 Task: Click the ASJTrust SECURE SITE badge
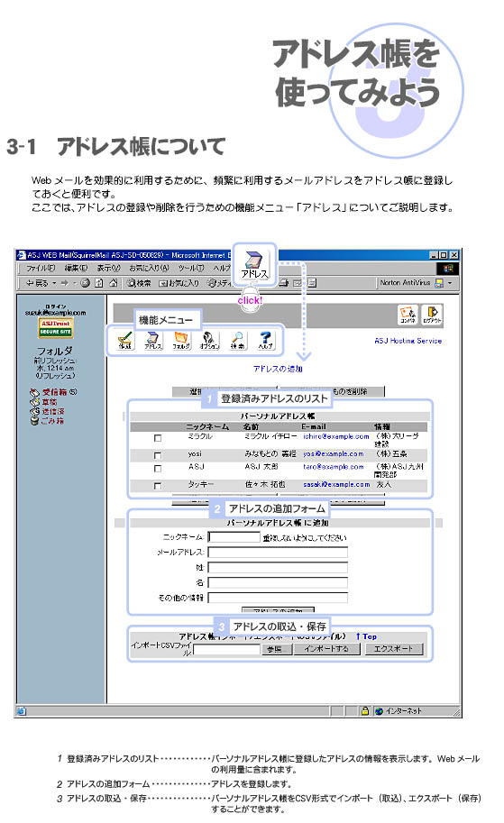click(55, 328)
